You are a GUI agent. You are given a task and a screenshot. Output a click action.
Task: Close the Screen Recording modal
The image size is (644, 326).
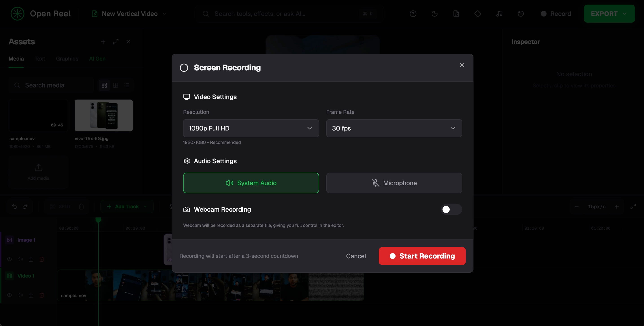(462, 65)
